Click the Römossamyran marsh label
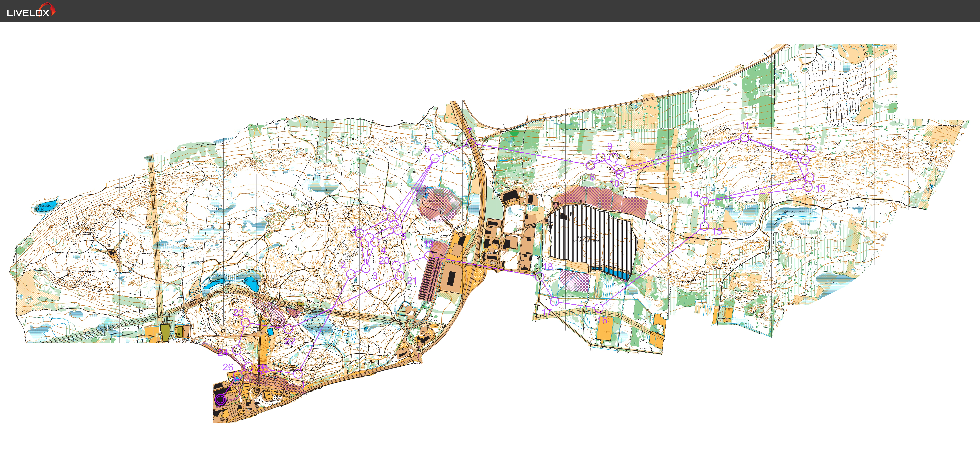 pos(795,212)
